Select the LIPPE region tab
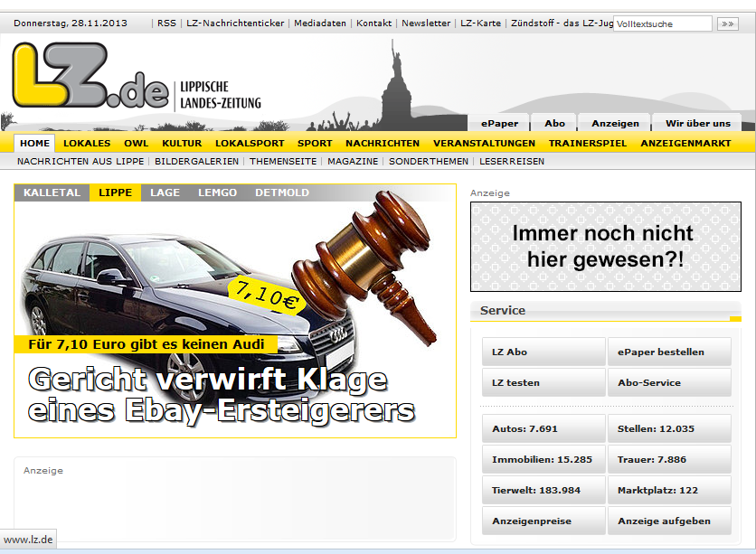 pos(115,192)
